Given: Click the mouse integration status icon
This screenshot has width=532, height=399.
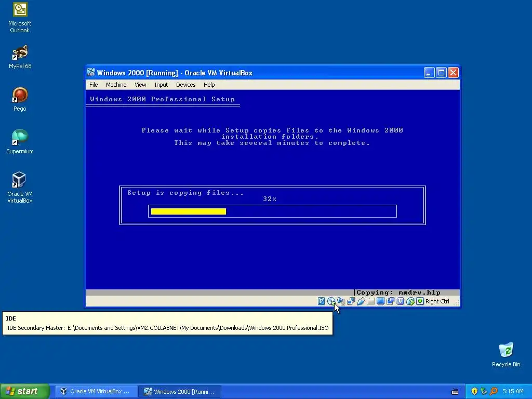Looking at the screenshot, I should point(410,301).
